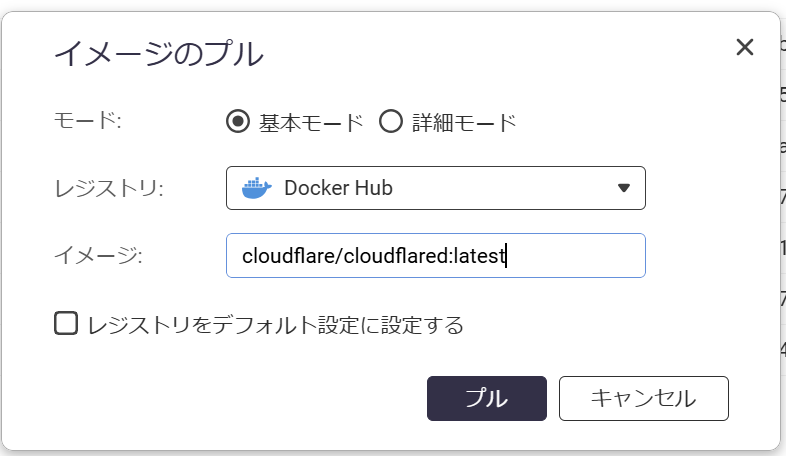Close the イメージのプル dialog with X
The image size is (786, 456).
click(x=744, y=47)
